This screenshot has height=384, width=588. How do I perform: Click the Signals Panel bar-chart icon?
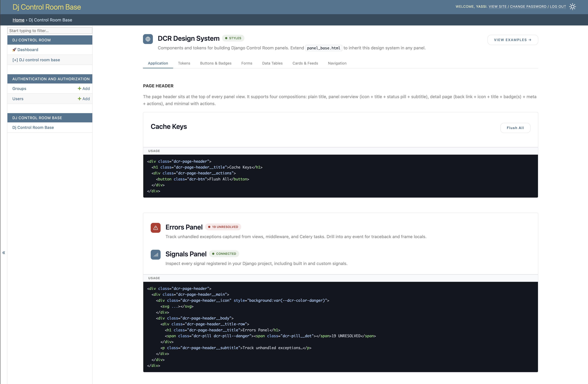155,255
